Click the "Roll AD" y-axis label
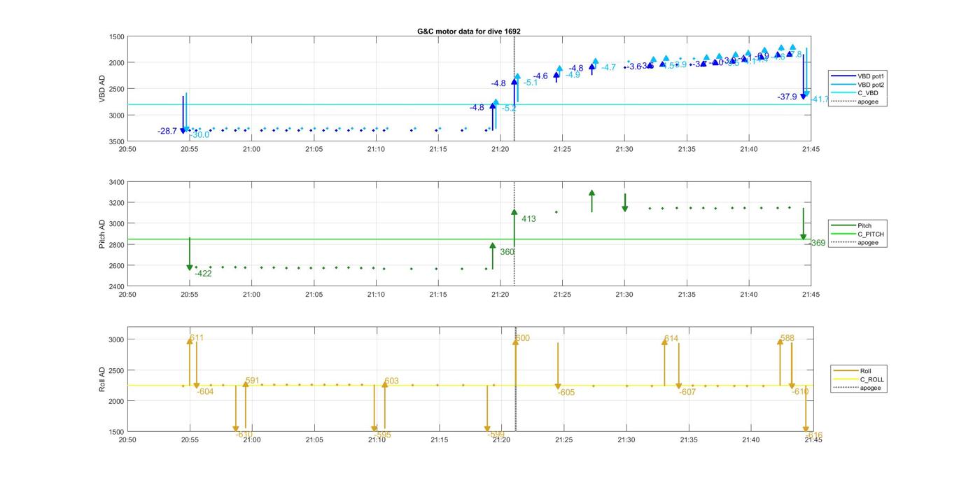 (x=101, y=379)
